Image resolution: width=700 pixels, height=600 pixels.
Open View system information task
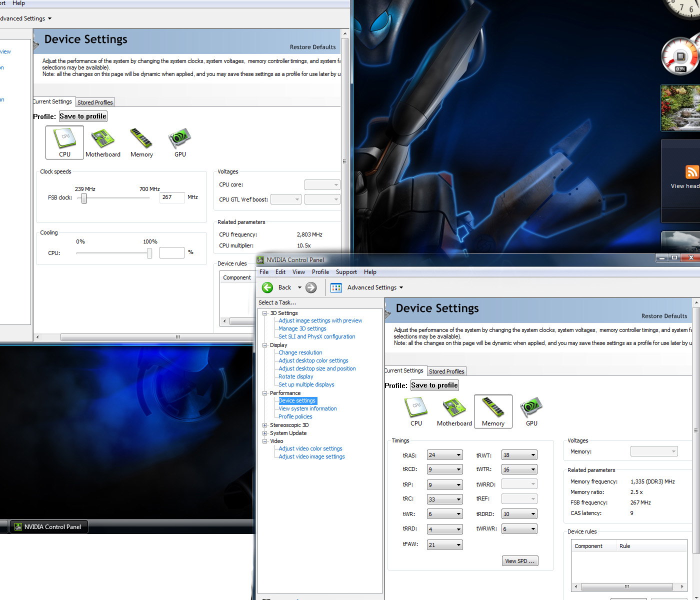(307, 408)
